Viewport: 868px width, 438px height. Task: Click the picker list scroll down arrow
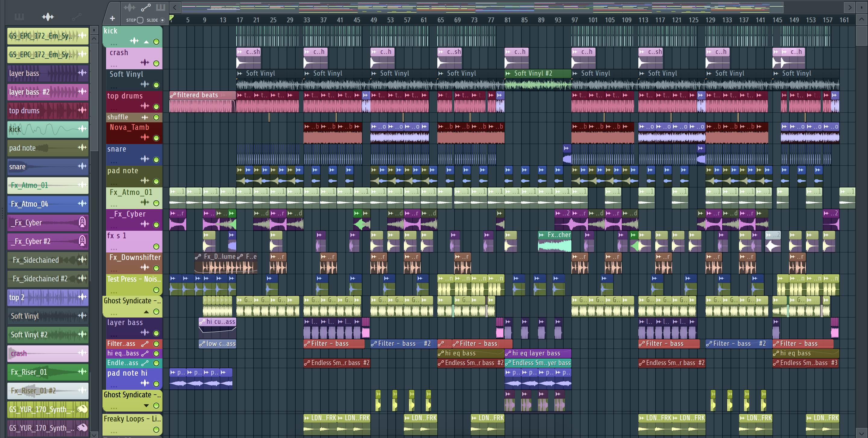click(94, 434)
